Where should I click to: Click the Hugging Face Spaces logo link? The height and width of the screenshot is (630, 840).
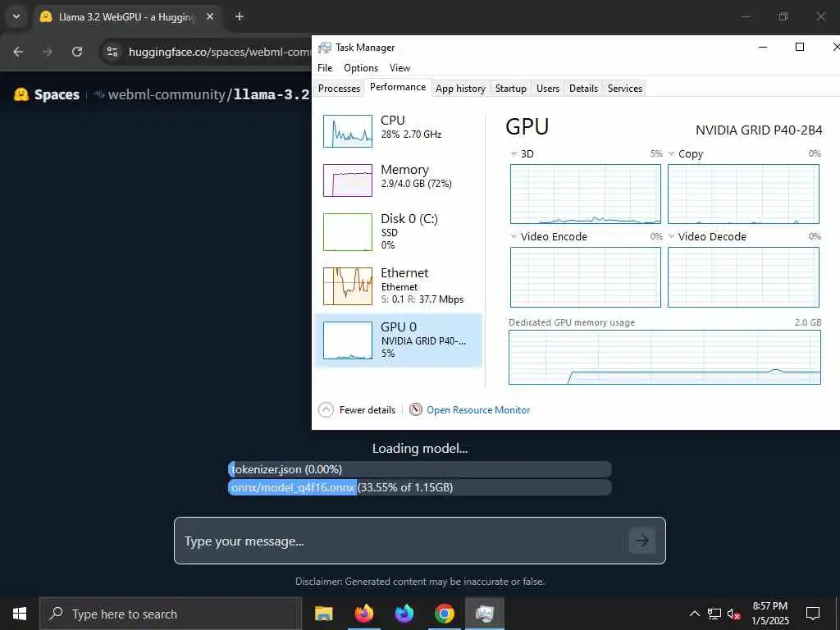tap(47, 95)
